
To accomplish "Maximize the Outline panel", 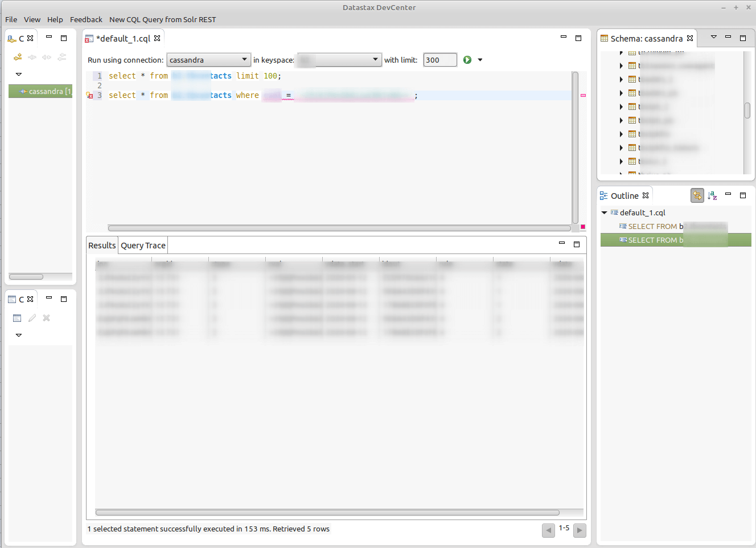I will pyautogui.click(x=743, y=195).
